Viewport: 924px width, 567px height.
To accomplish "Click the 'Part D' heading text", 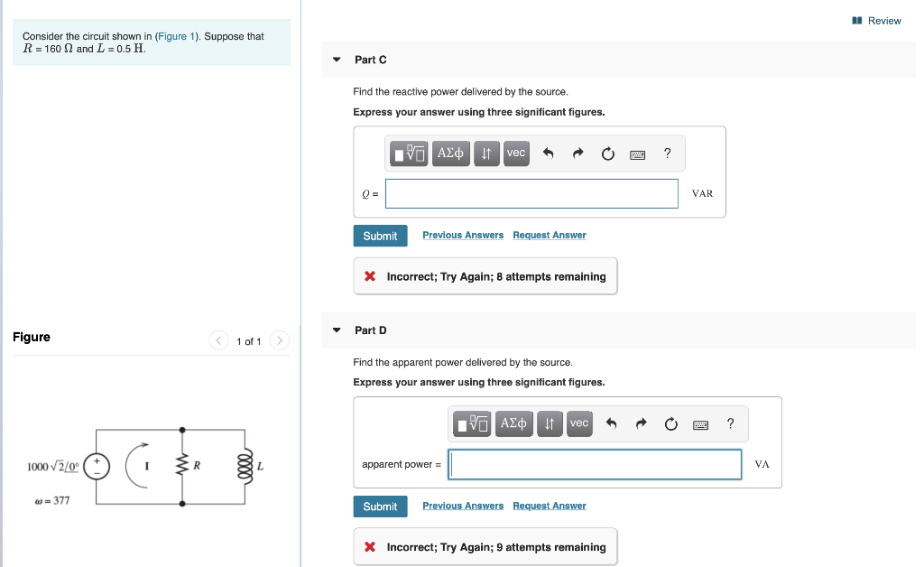I will pyautogui.click(x=371, y=330).
